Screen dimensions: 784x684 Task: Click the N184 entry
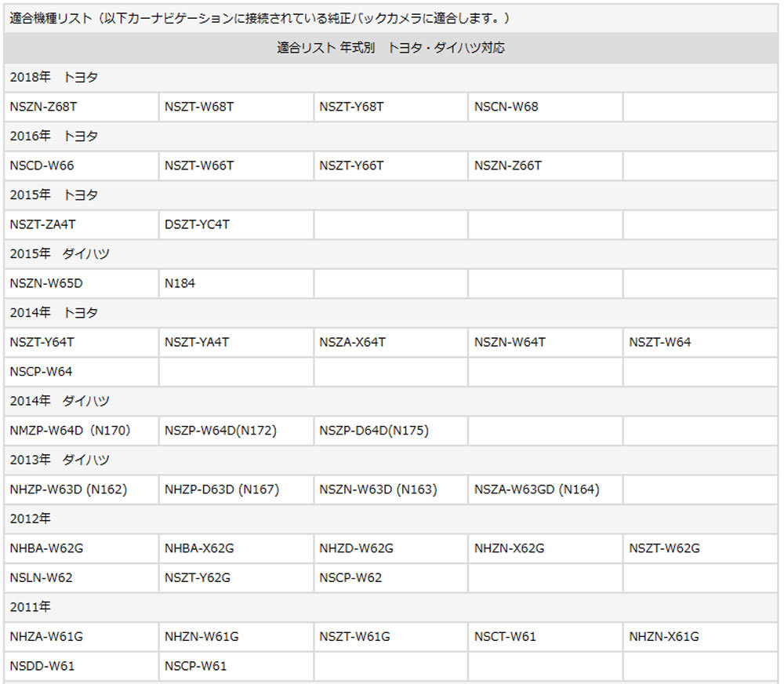click(236, 283)
